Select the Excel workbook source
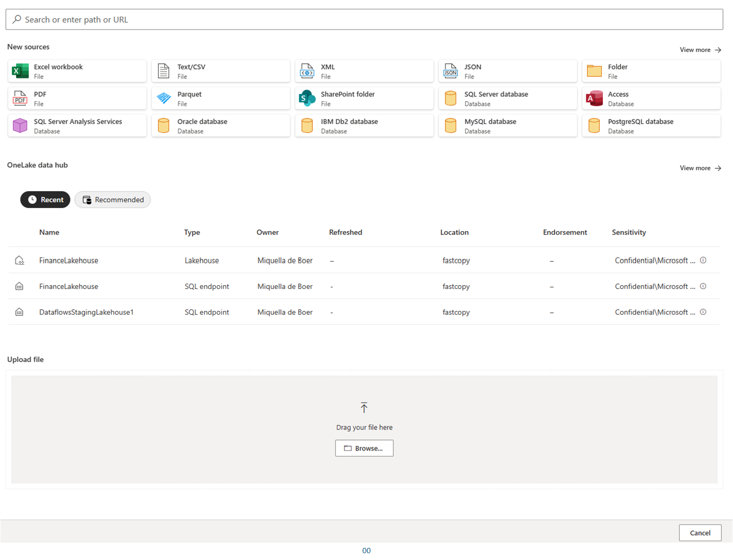The height and width of the screenshot is (560, 733). point(77,71)
